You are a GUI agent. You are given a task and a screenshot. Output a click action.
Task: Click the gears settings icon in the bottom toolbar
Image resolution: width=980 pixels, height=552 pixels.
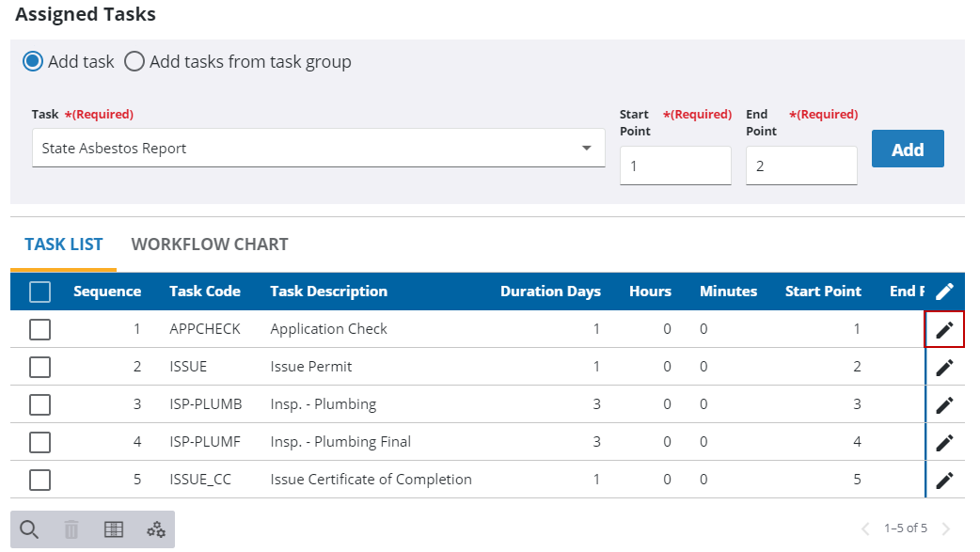click(156, 529)
